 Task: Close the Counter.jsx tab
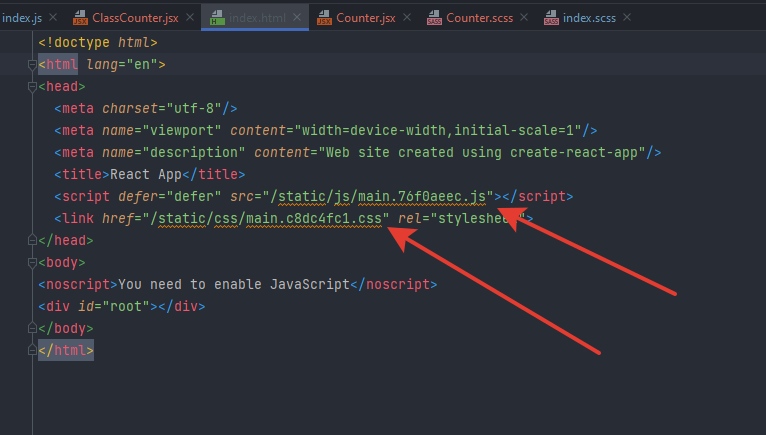pos(407,18)
